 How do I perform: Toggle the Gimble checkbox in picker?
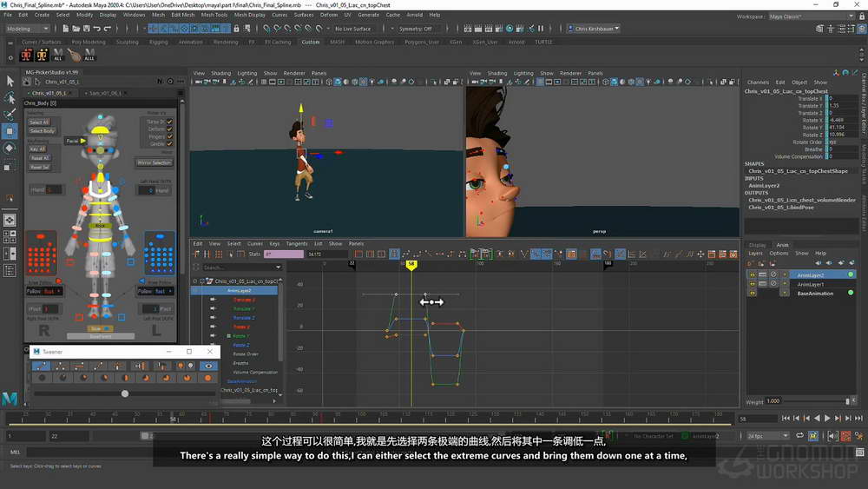tap(169, 144)
